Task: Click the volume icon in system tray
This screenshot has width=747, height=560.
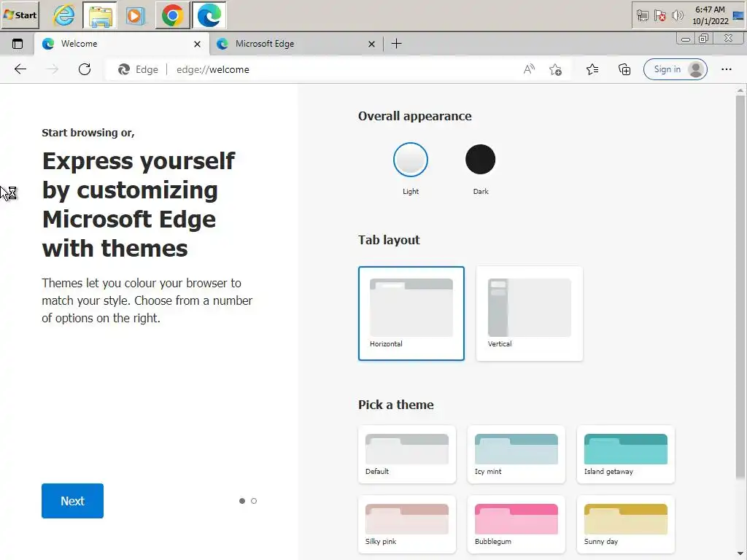Action: click(677, 16)
